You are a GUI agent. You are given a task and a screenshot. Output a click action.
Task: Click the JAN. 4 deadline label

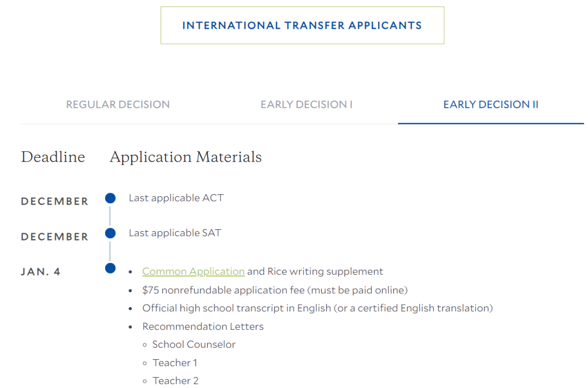[x=40, y=272]
